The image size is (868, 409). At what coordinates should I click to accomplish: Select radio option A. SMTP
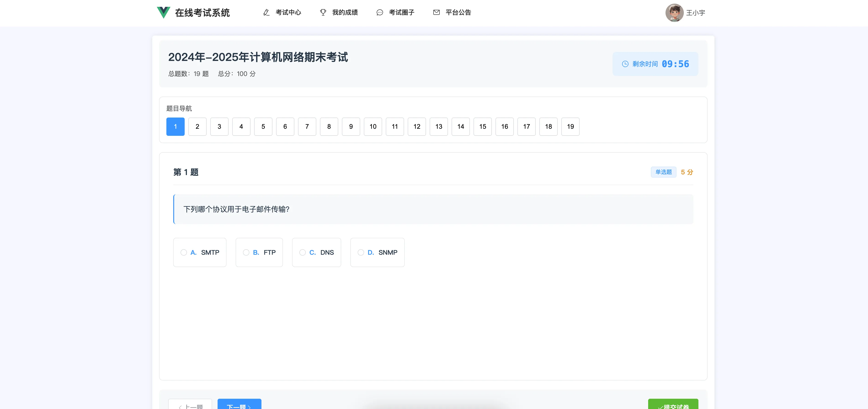click(x=184, y=252)
